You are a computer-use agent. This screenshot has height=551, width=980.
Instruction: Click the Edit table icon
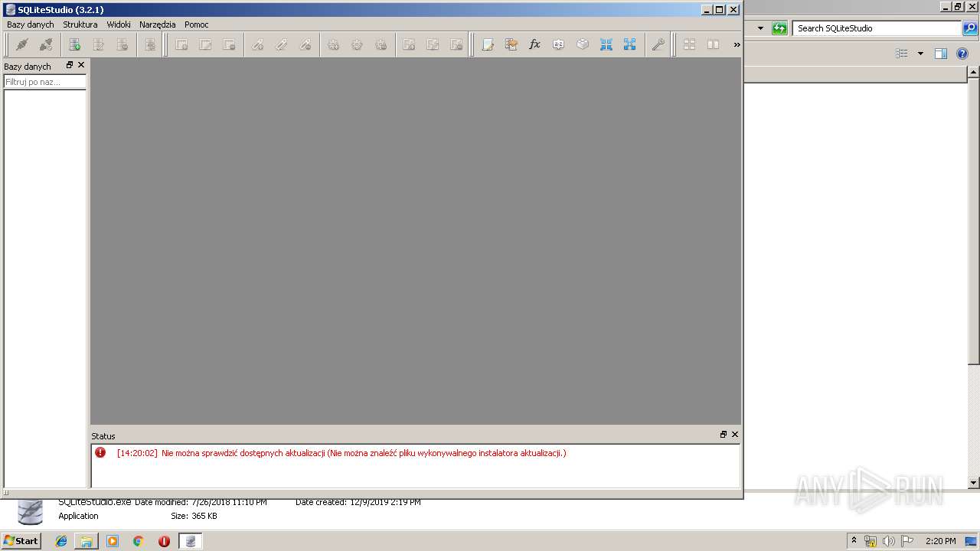point(205,44)
